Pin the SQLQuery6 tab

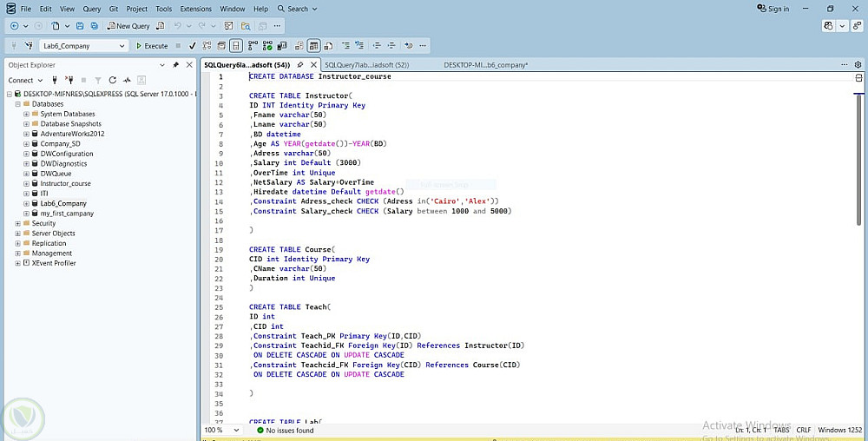[x=300, y=64]
